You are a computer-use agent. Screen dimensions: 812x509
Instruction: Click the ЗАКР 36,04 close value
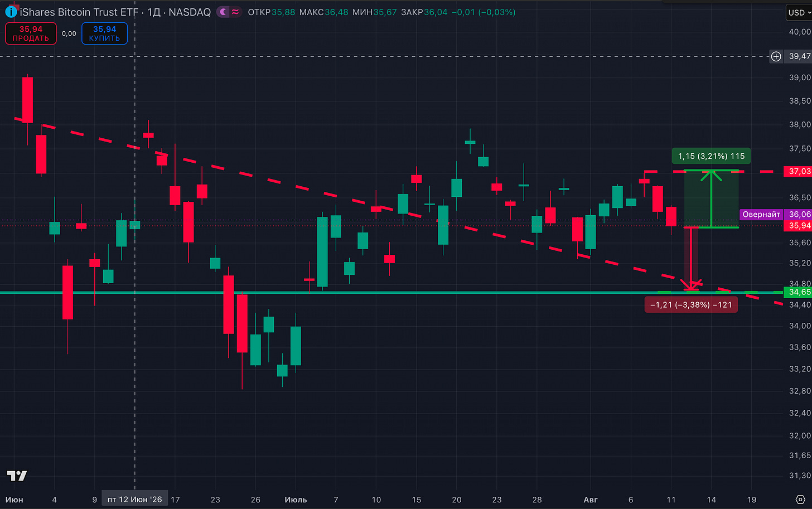point(424,12)
